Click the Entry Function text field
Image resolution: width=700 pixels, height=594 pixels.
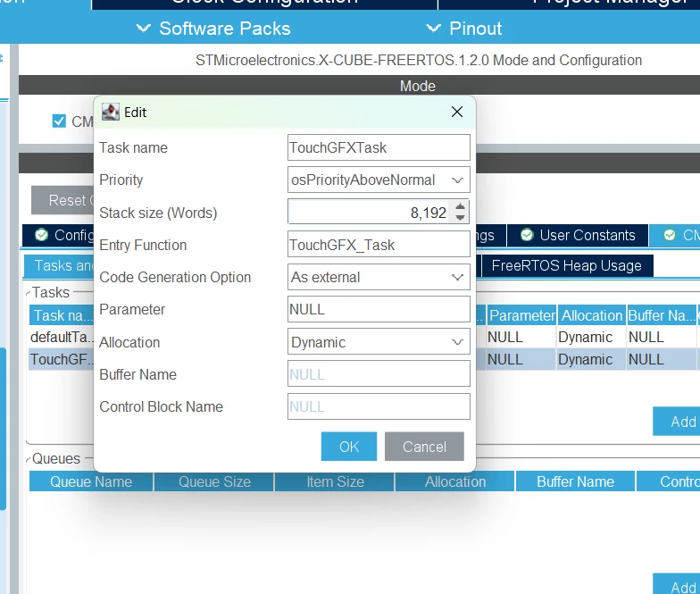pyautogui.click(x=379, y=245)
